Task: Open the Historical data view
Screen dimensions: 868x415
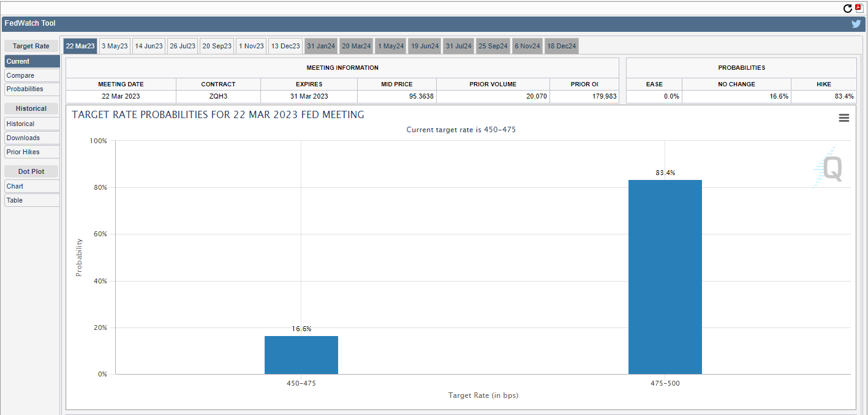Action: click(31, 123)
